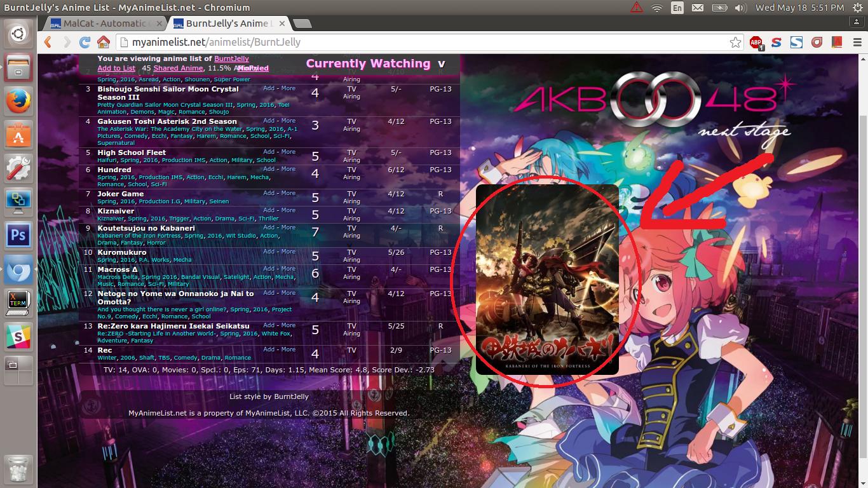Click the Chromium forward arrow button

click(66, 43)
